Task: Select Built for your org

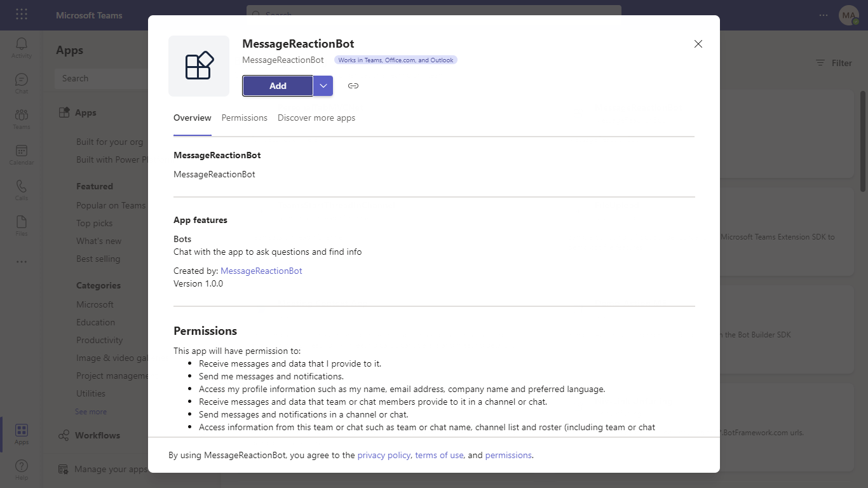Action: [x=109, y=142]
